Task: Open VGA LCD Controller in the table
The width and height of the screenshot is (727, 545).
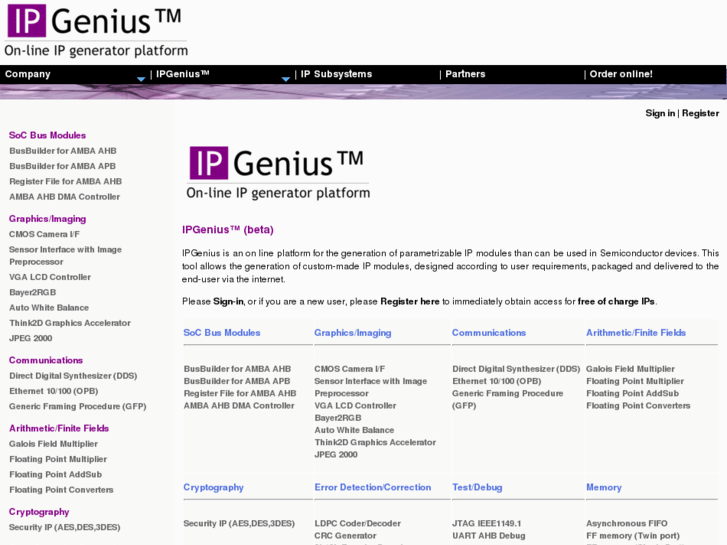Action: pyautogui.click(x=356, y=406)
